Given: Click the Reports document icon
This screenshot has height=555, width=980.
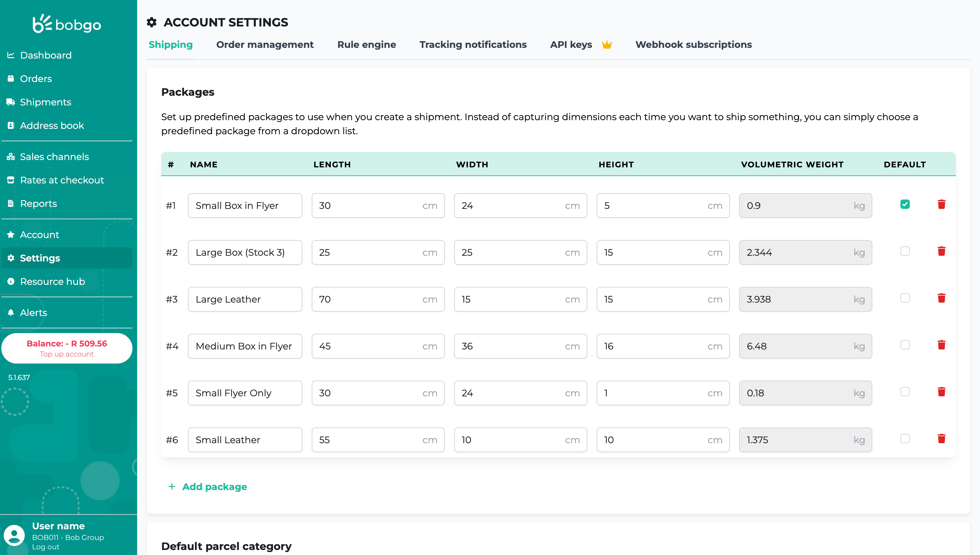Looking at the screenshot, I should 11,204.
